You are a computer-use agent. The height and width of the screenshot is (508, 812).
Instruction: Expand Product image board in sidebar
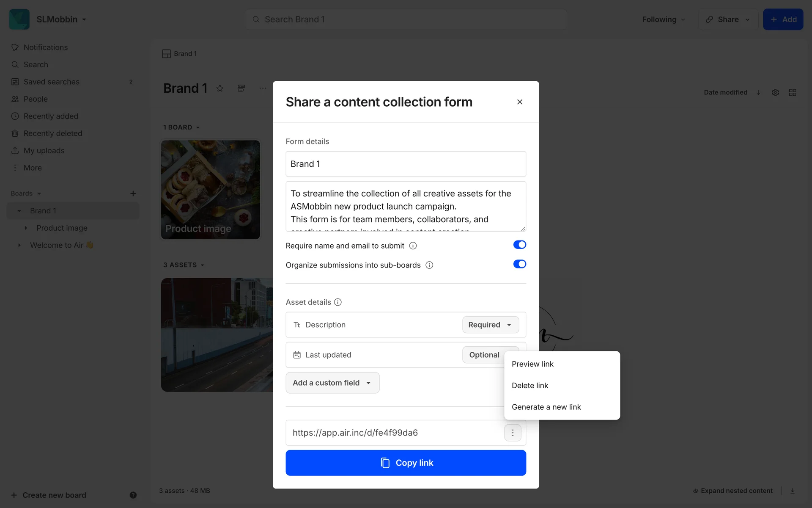click(x=26, y=228)
